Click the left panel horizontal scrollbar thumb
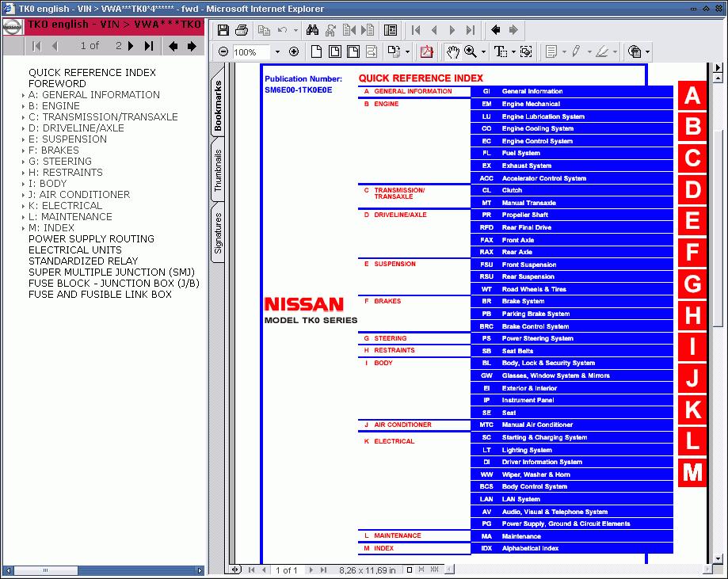 pyautogui.click(x=45, y=570)
